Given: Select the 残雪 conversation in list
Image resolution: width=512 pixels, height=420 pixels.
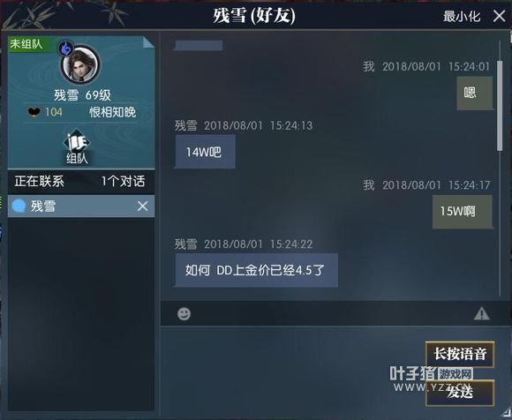Looking at the screenshot, I should (x=81, y=206).
